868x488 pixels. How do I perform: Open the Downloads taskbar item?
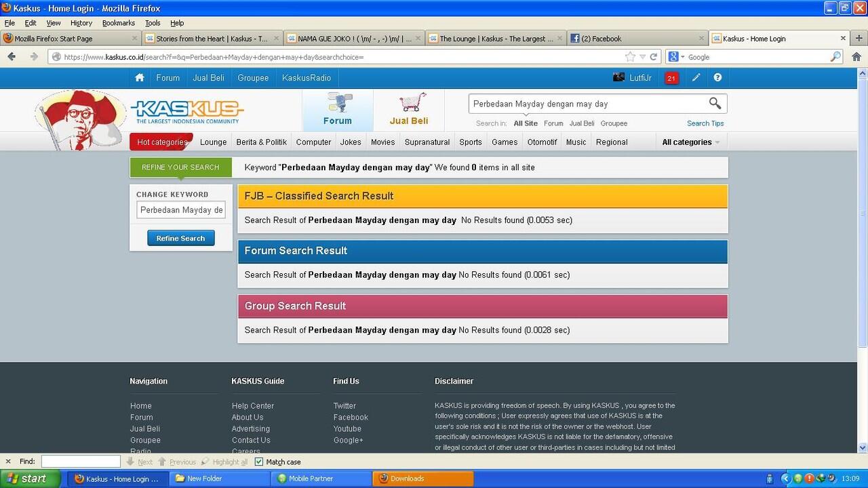point(423,479)
